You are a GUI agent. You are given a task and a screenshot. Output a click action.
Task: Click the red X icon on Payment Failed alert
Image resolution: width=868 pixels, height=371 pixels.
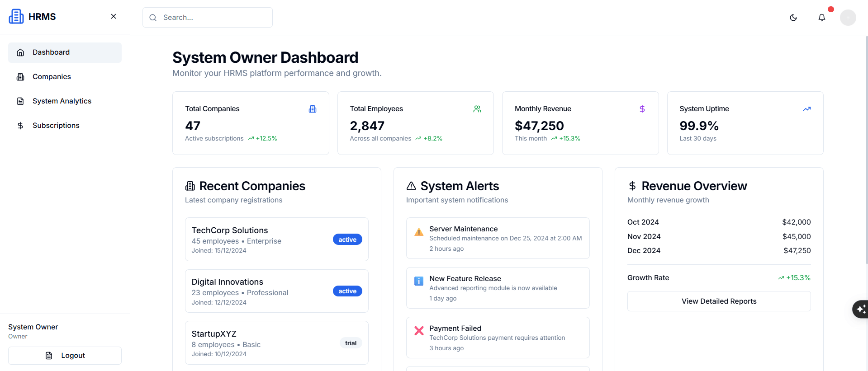pyautogui.click(x=419, y=331)
